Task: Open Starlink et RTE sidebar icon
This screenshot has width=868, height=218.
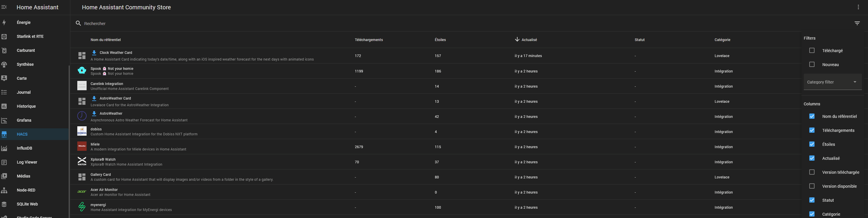Action: point(4,36)
